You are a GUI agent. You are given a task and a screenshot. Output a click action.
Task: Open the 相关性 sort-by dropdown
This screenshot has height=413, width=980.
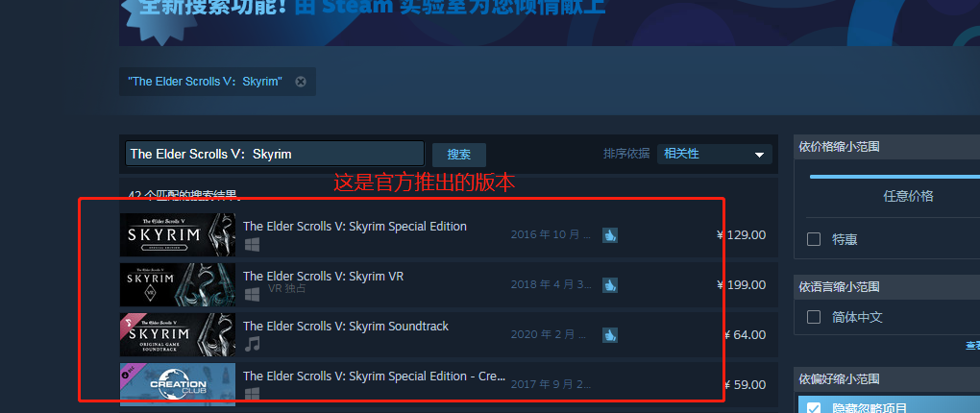[x=715, y=154]
